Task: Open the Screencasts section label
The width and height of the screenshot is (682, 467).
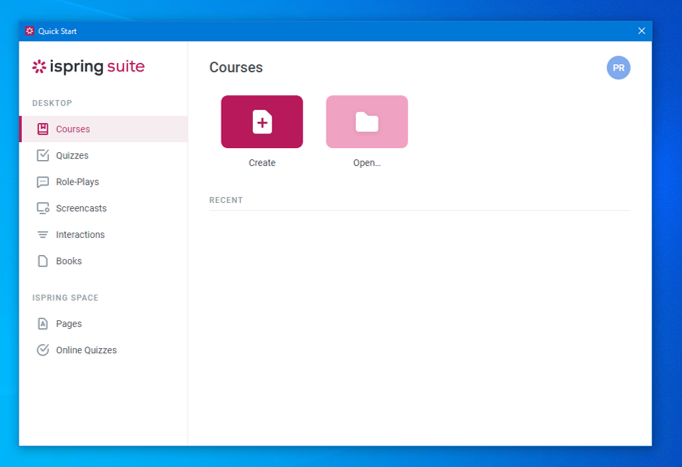Action: (x=81, y=208)
